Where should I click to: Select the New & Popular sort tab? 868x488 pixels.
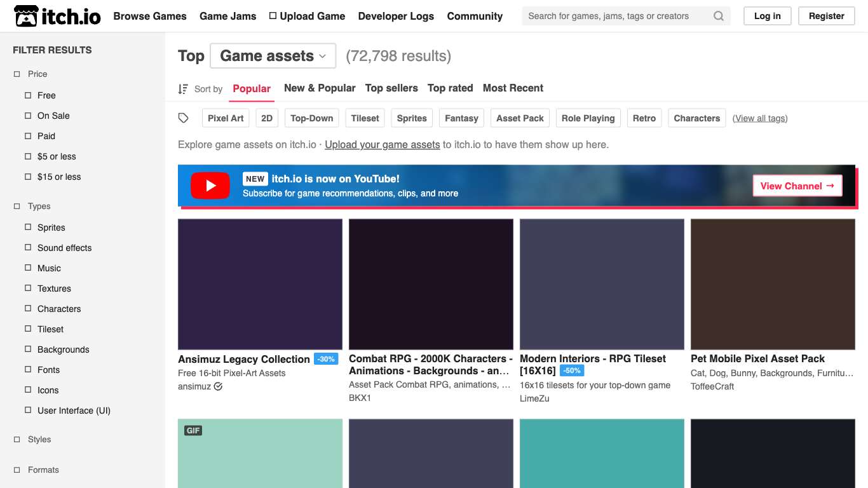pyautogui.click(x=320, y=88)
